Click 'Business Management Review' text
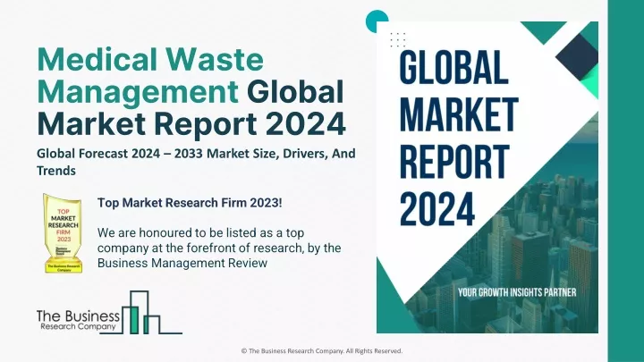 [x=182, y=263]
